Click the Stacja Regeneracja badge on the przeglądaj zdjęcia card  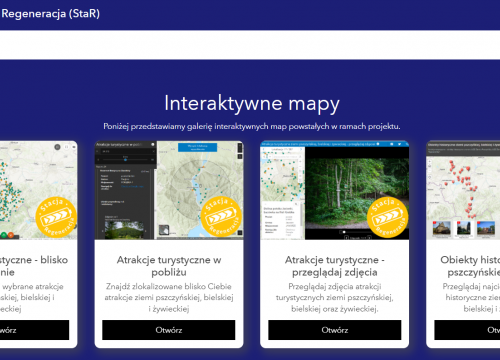point(387,217)
